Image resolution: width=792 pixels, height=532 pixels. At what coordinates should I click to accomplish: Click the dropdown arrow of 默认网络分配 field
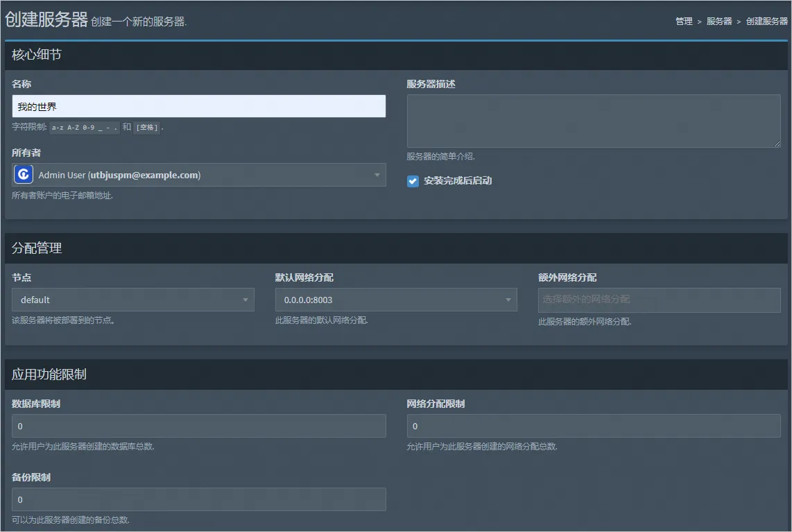[508, 300]
